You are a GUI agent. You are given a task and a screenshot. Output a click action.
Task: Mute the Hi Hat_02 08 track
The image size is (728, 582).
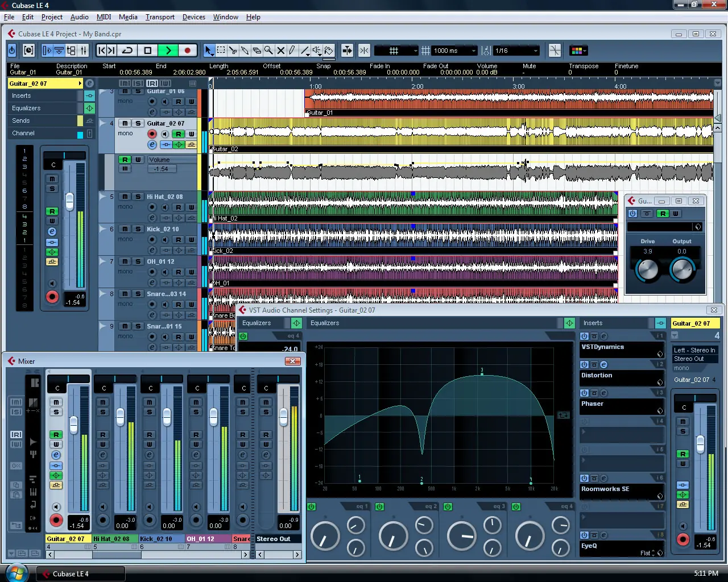pos(125,197)
